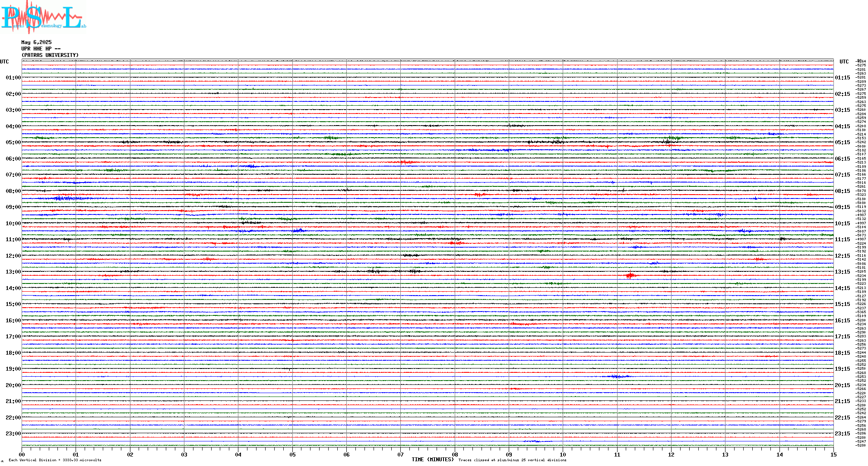Screen dimensions: 868x466
Task: Select the 05:00 row label
Action: pyautogui.click(x=13, y=142)
